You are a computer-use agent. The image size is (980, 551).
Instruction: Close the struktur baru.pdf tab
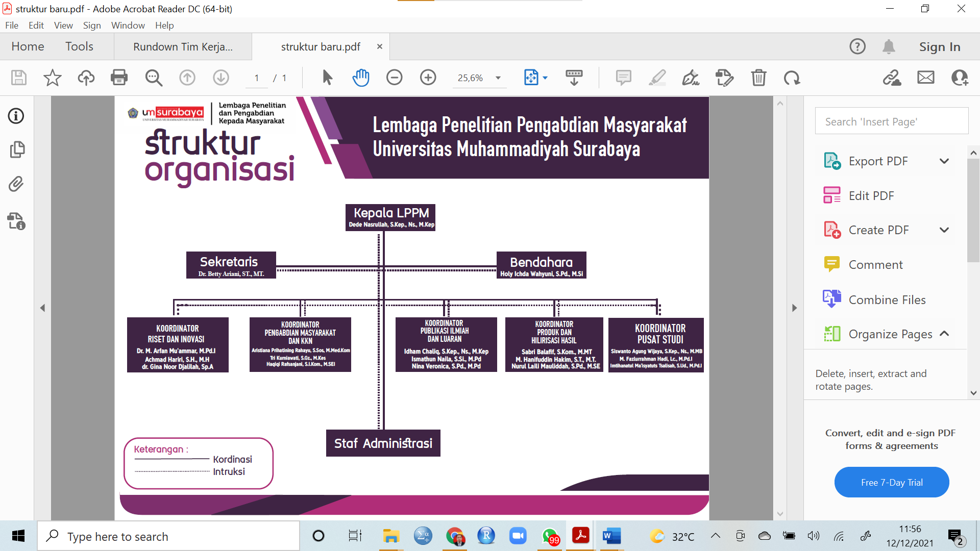(x=380, y=46)
